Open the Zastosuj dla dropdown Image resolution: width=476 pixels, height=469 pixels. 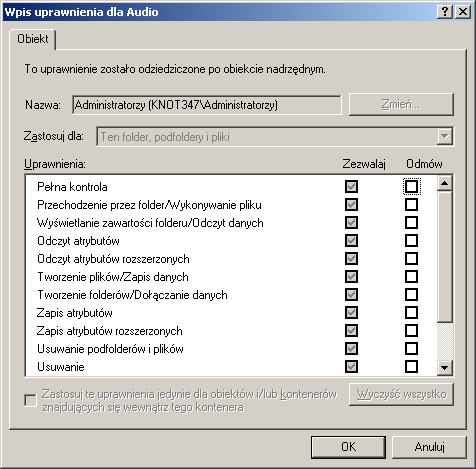point(275,136)
